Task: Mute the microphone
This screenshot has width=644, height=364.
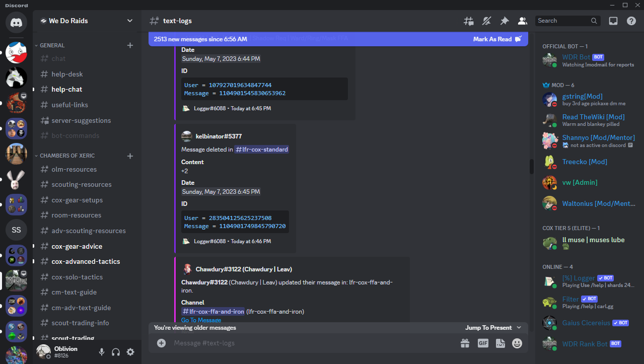Action: coord(102,352)
